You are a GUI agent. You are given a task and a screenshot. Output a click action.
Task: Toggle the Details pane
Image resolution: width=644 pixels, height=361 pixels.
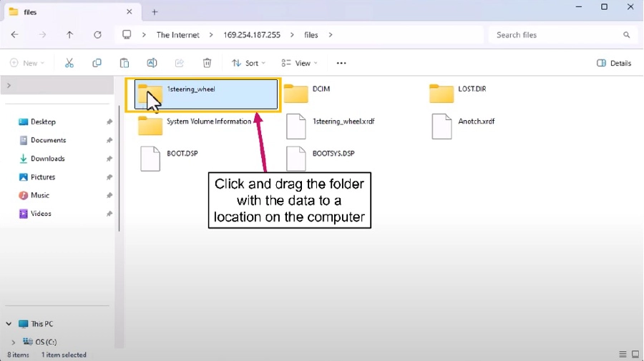click(614, 63)
